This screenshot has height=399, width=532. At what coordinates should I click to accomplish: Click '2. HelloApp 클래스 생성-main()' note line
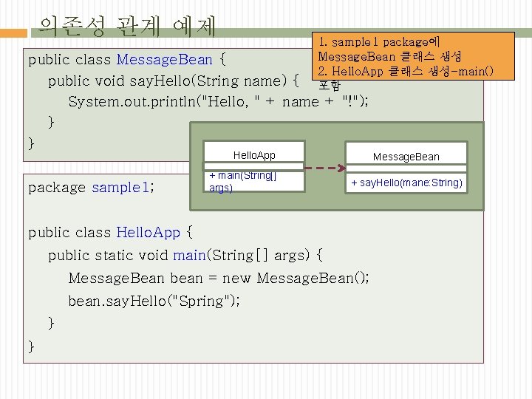coord(406,71)
